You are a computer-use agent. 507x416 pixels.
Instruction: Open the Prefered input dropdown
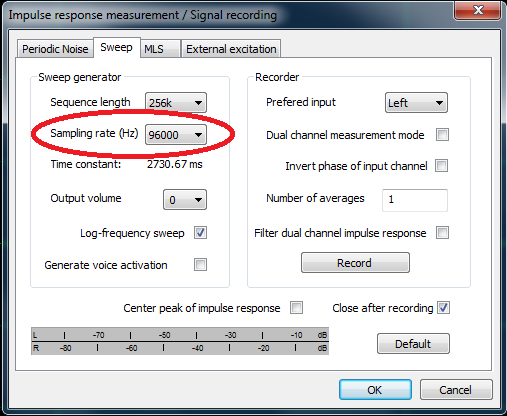(x=416, y=103)
